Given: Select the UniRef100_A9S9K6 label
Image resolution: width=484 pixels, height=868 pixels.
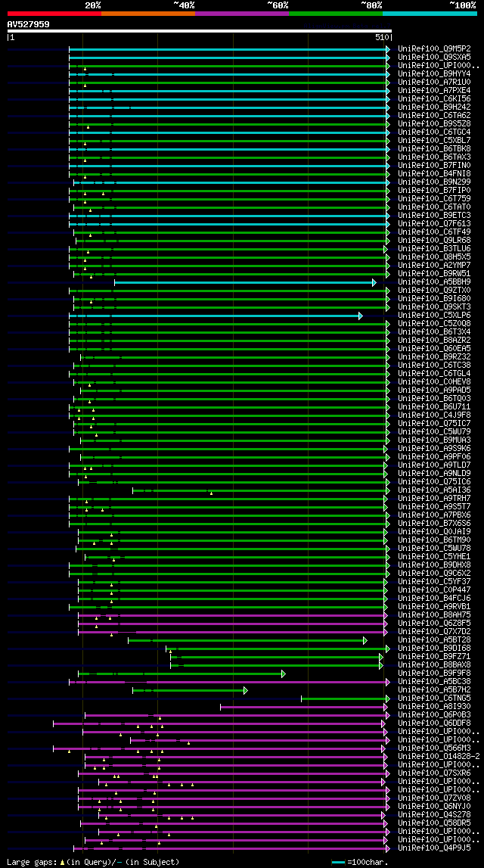Looking at the screenshot, I should 434,449.
